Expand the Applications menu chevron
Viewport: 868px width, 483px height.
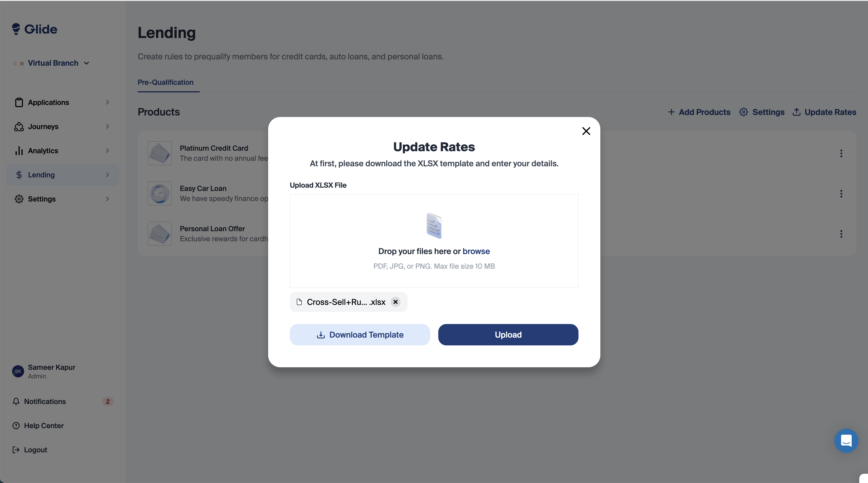[108, 102]
